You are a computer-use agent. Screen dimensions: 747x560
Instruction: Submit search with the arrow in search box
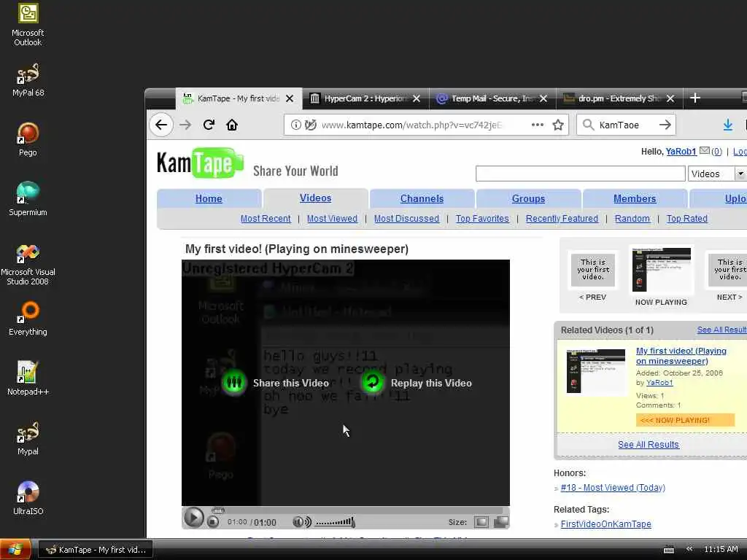click(x=665, y=125)
